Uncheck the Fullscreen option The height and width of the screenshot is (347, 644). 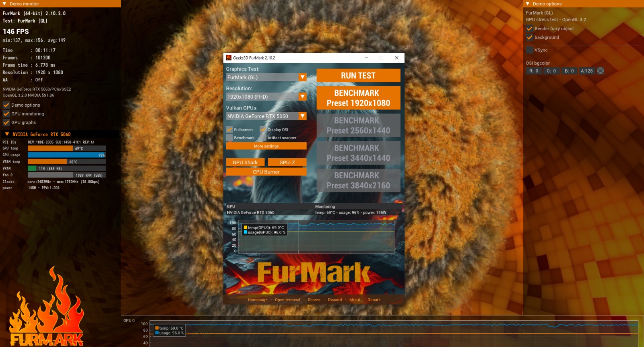229,130
